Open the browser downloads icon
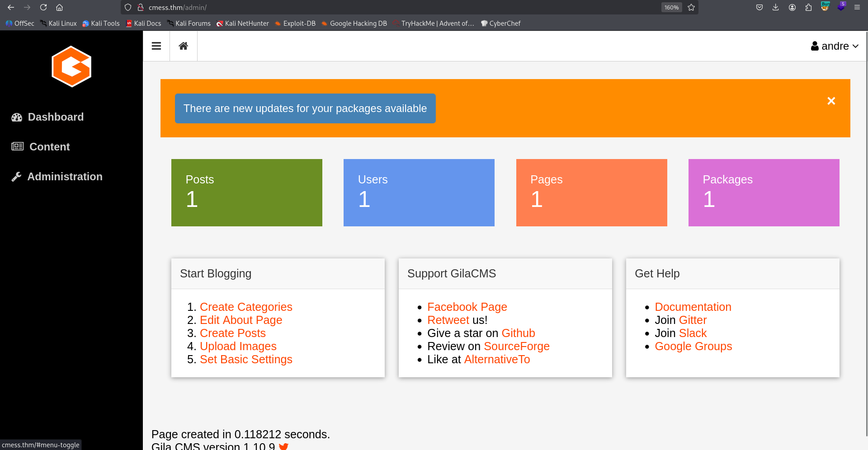868x450 pixels. [775, 7]
